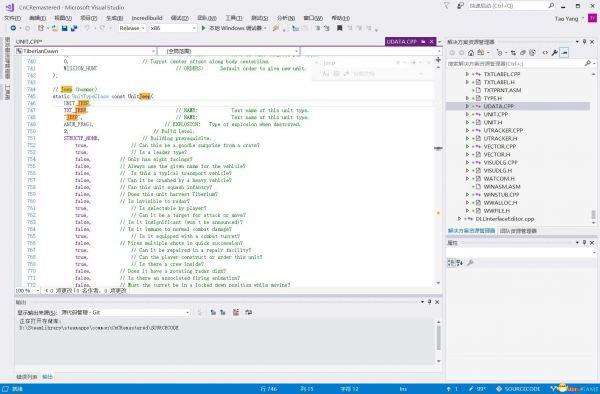Viewport: 600px width, 394px height.
Task: Switch to the Team Explorer tab
Action: 518,231
